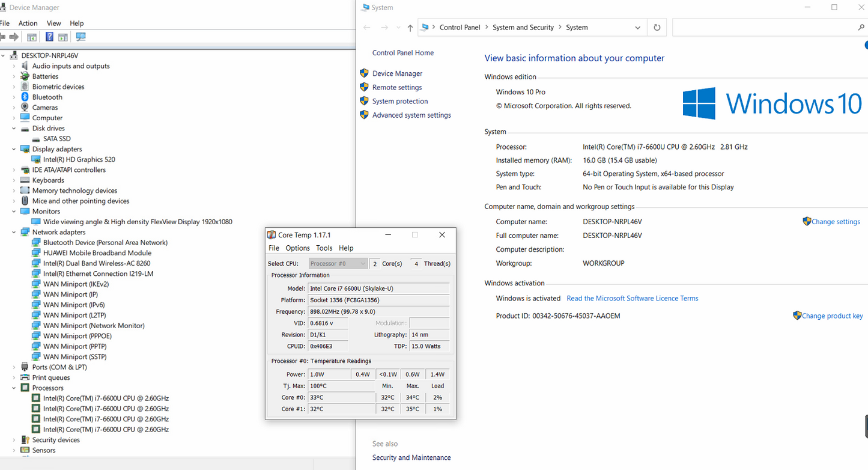Click the Batteries category icon
Viewport: 868px width, 470px height.
[25, 76]
